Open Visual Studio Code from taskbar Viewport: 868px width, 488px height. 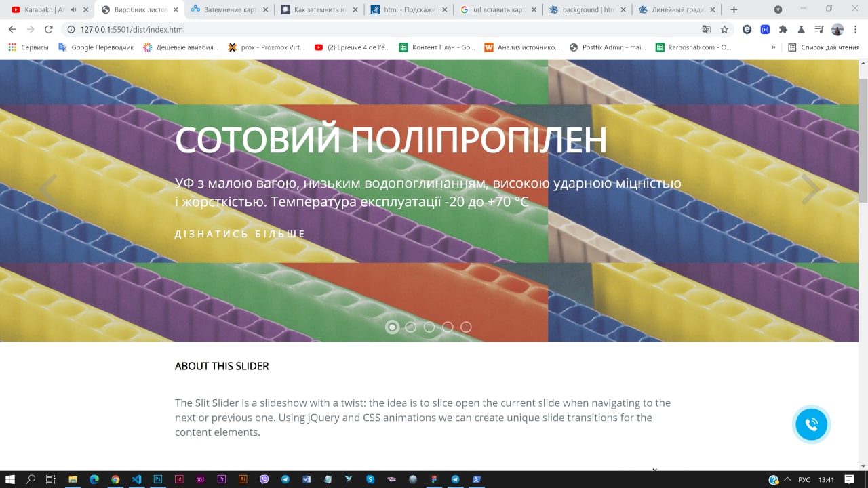pyautogui.click(x=136, y=479)
